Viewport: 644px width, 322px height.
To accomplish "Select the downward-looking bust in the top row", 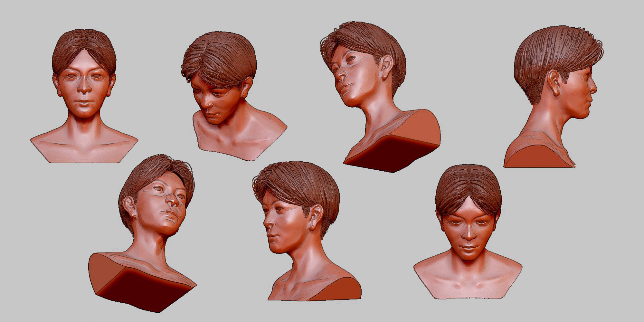I will click(x=234, y=96).
